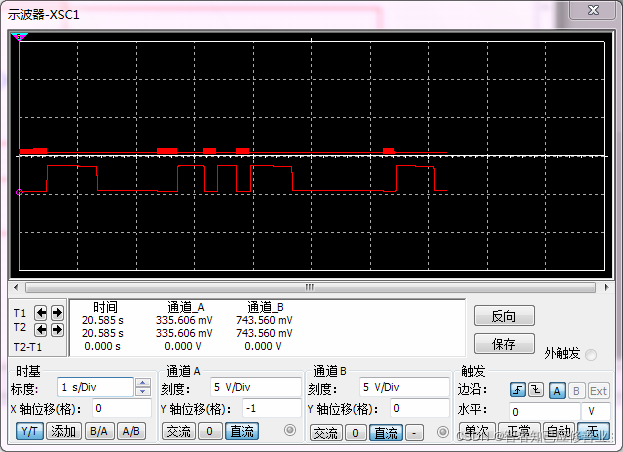The height and width of the screenshot is (452, 623).
Task: Set trigger source to channel B
Action: point(576,391)
